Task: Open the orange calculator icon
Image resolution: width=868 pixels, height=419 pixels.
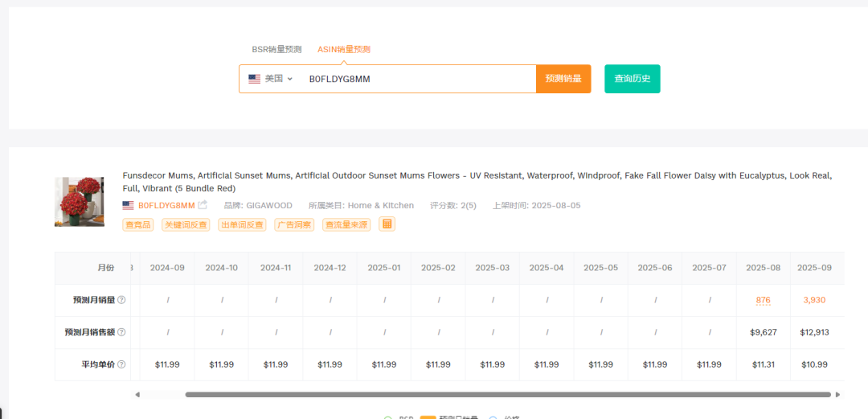Action: point(387,224)
